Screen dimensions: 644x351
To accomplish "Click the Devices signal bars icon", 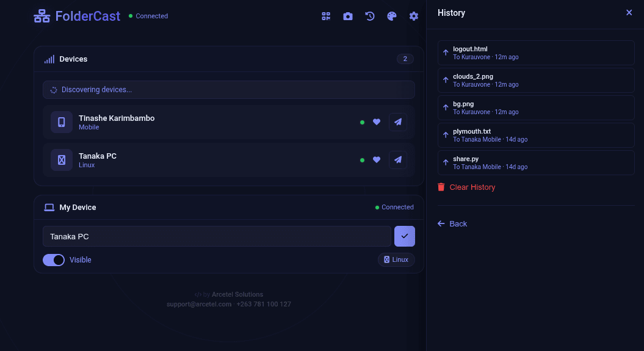I will [x=49, y=59].
